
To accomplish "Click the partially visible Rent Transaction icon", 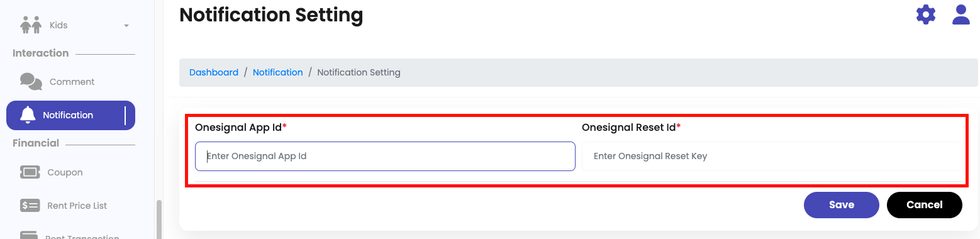I will pos(30,235).
